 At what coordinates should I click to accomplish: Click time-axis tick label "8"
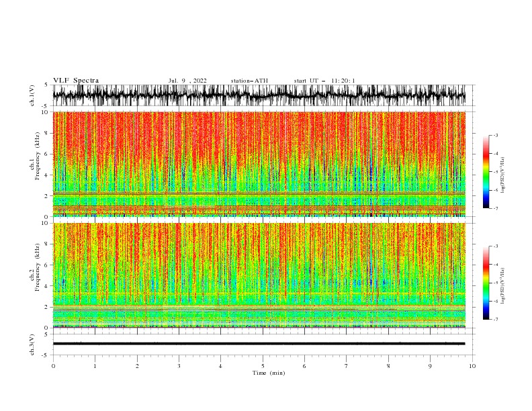pyautogui.click(x=388, y=366)
